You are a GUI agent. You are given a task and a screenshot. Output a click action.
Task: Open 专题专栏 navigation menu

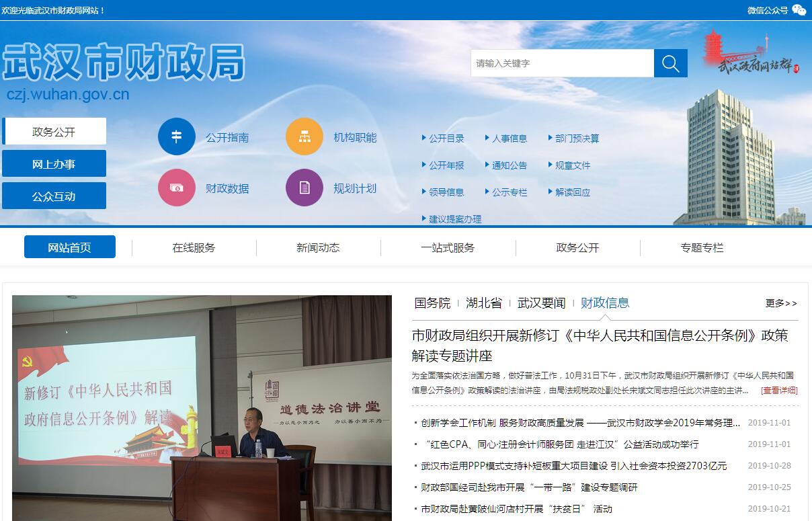[702, 247]
